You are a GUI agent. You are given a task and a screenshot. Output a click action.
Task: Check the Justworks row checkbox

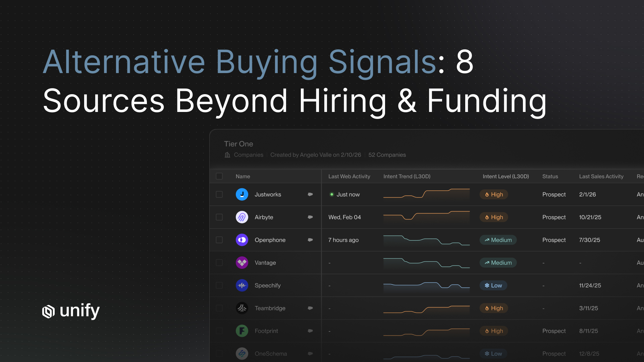219,194
